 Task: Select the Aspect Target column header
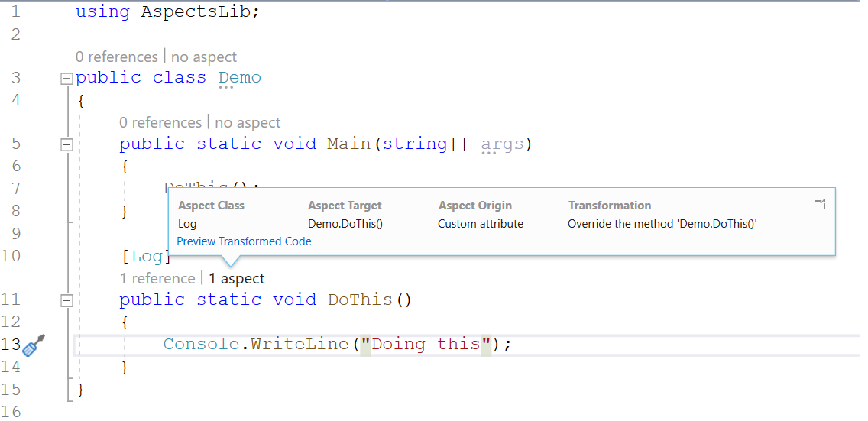click(345, 206)
